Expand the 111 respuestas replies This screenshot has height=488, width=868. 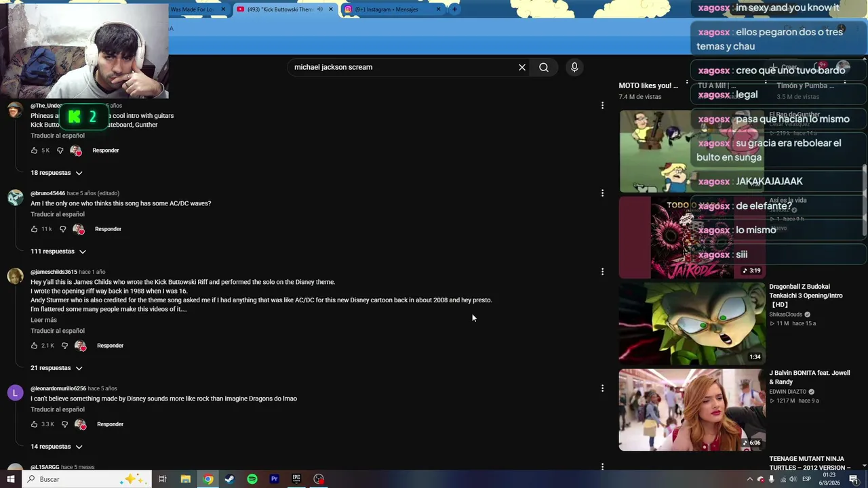[x=58, y=251]
